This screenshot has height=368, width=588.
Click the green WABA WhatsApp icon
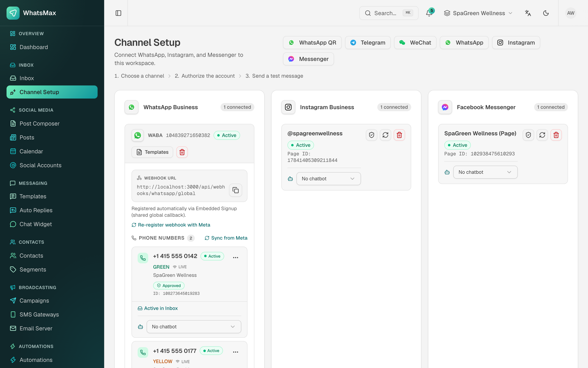click(138, 135)
